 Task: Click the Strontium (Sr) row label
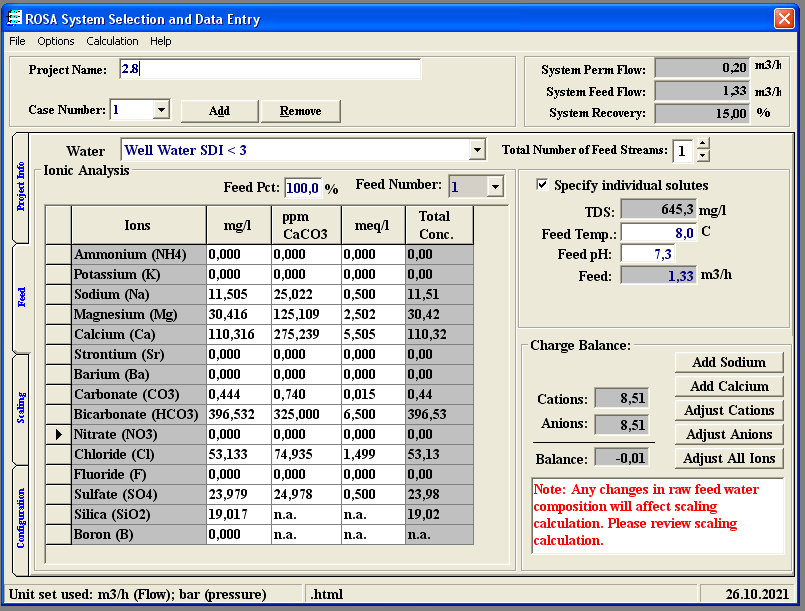click(x=139, y=354)
